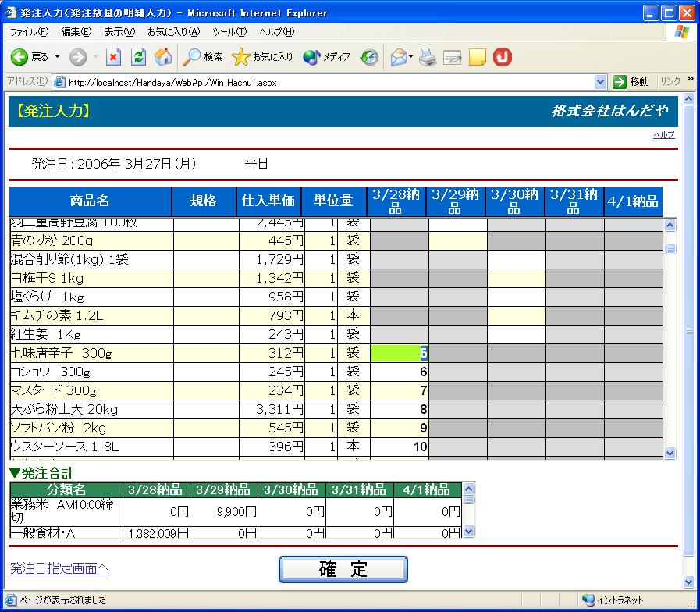Open the Mail envelope icon
The height and width of the screenshot is (612, 700).
tap(398, 57)
